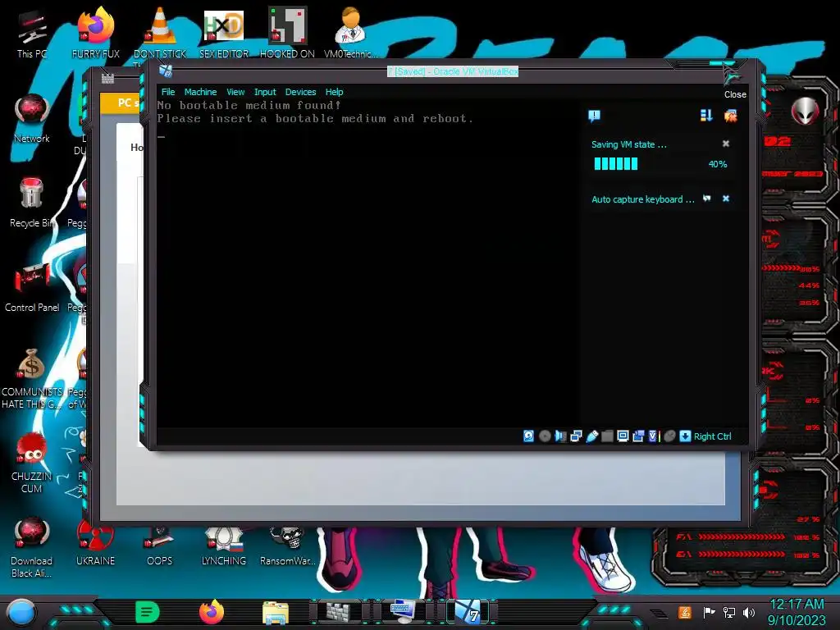This screenshot has height=630, width=840.
Task: Open the Help menu
Action: click(335, 92)
